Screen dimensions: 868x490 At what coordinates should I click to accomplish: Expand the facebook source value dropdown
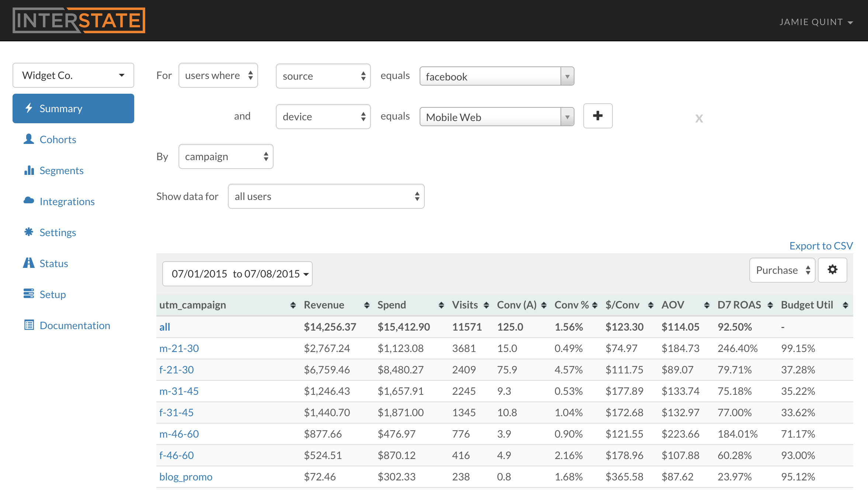click(567, 76)
